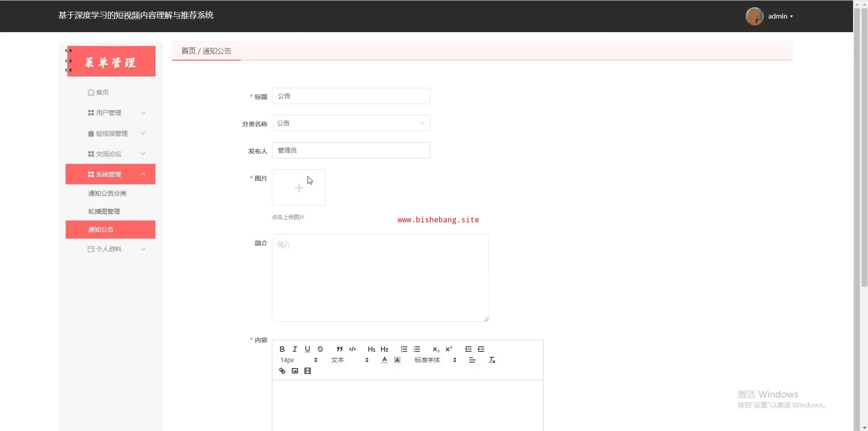Viewport: 868px width, 431px height.
Task: Create a bulleted list
Action: pyautogui.click(x=417, y=349)
